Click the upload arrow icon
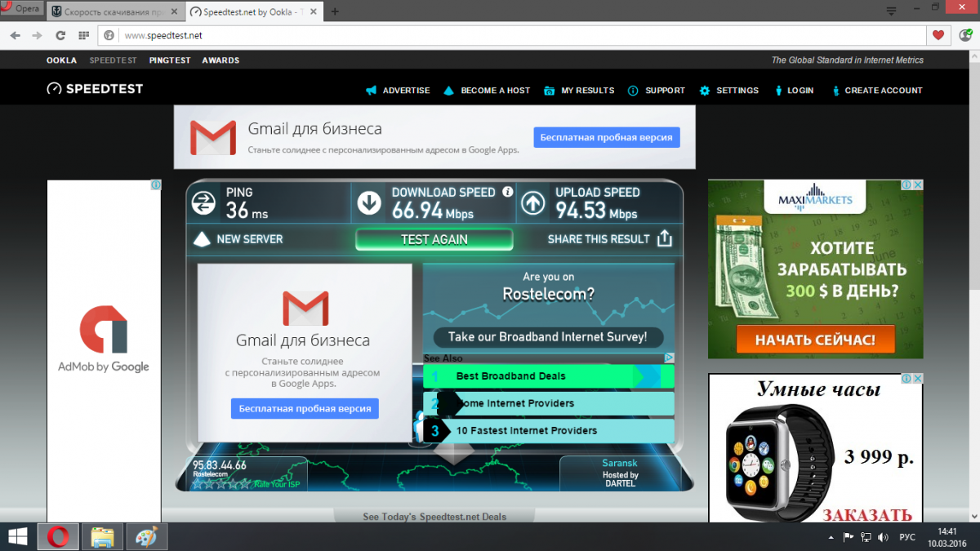The width and height of the screenshot is (980, 551). click(x=533, y=203)
